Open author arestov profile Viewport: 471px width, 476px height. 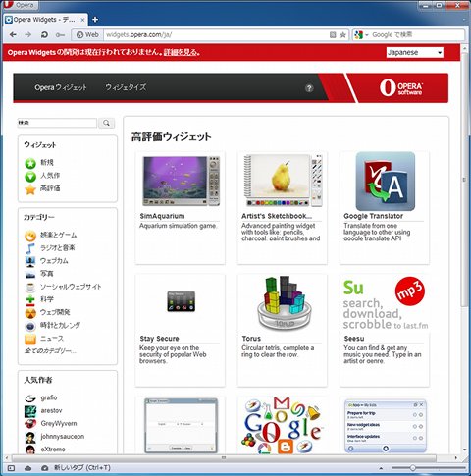(x=51, y=410)
